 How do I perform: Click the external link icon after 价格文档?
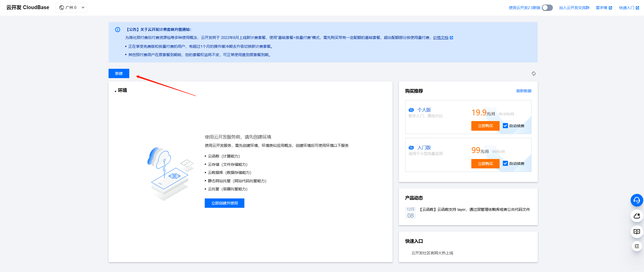click(451, 38)
